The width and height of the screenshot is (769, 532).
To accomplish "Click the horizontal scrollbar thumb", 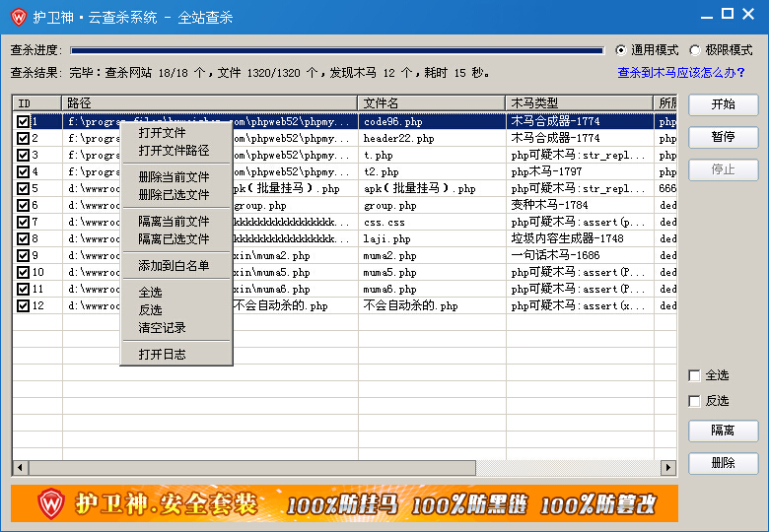I will [x=252, y=467].
